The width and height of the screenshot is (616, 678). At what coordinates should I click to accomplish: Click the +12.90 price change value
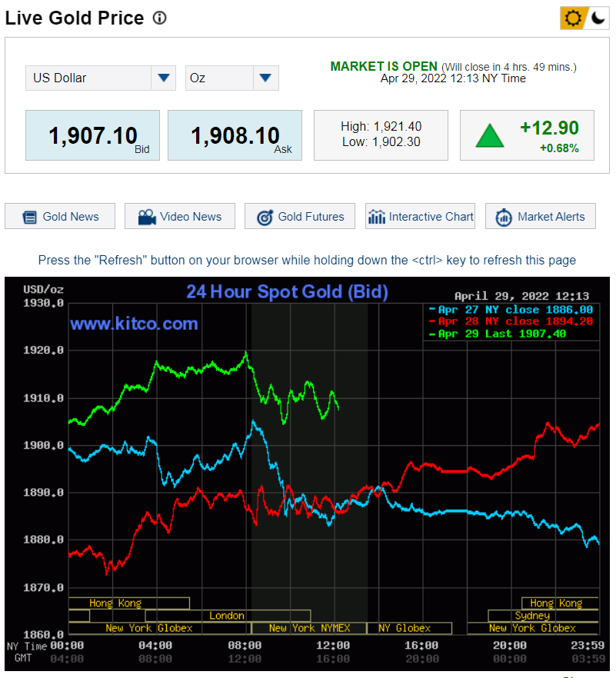point(549,128)
